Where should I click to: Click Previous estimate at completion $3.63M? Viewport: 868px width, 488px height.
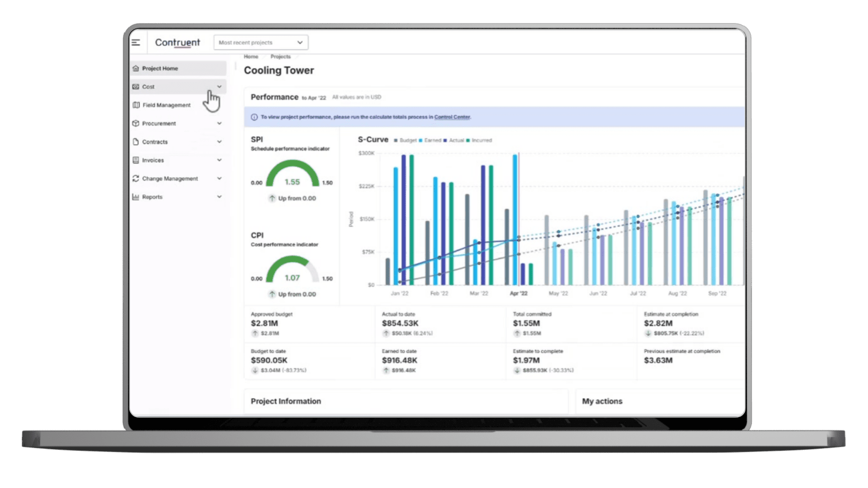[x=658, y=361]
